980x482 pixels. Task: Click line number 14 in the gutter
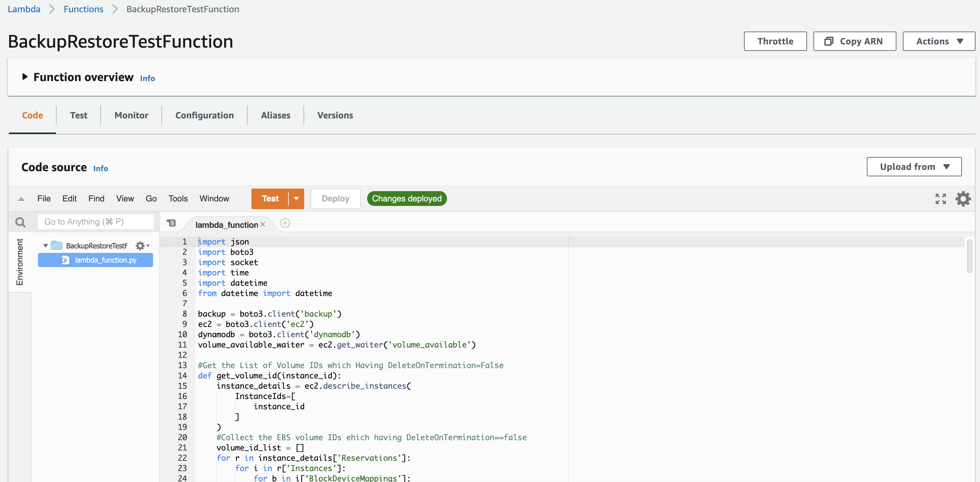point(182,376)
